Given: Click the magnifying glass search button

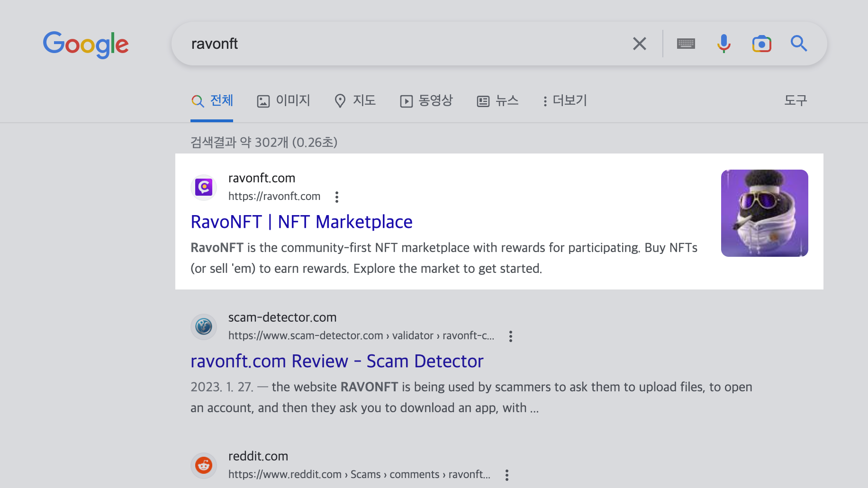Looking at the screenshot, I should pyautogui.click(x=799, y=44).
